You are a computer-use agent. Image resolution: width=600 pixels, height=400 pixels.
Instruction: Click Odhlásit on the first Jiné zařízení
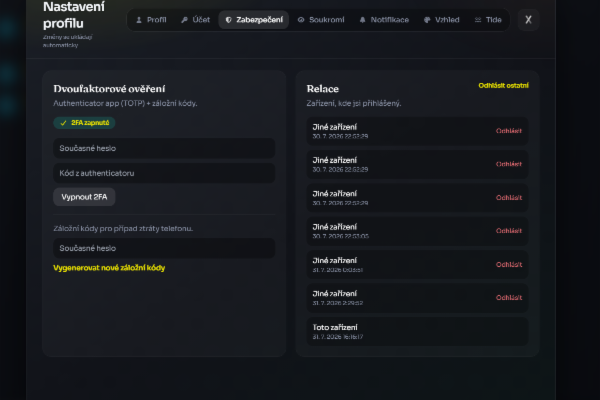pyautogui.click(x=509, y=131)
